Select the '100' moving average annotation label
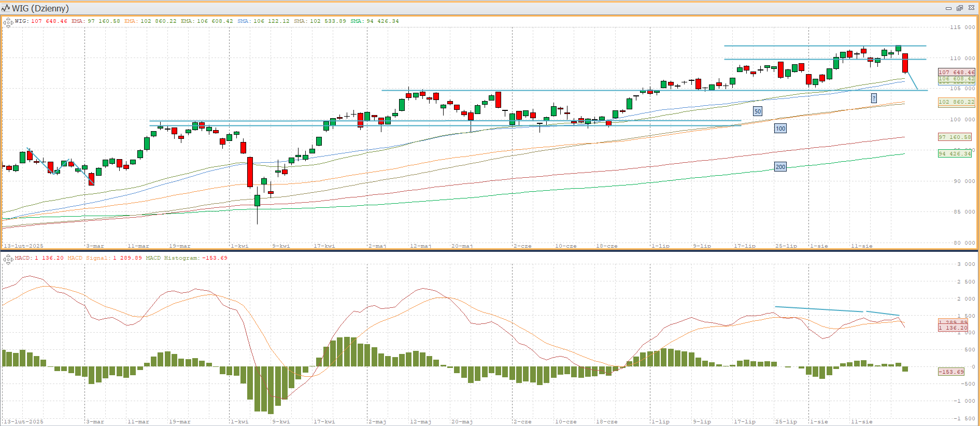980x426 pixels. click(780, 129)
